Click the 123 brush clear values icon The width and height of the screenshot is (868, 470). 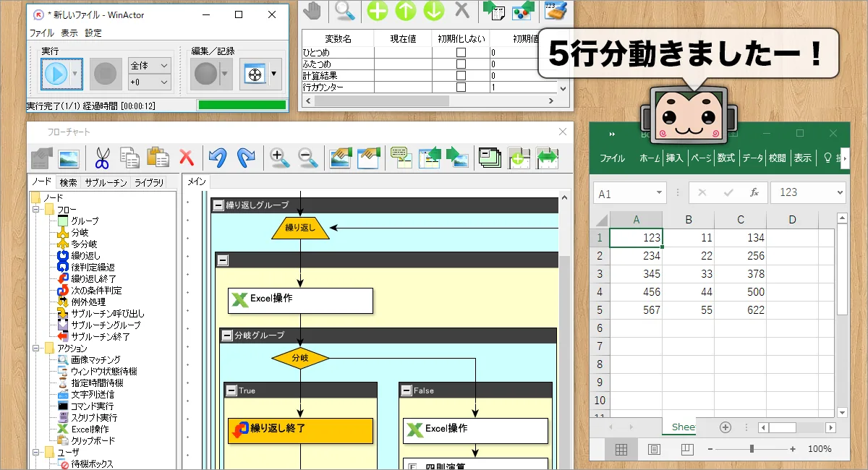coord(555,11)
